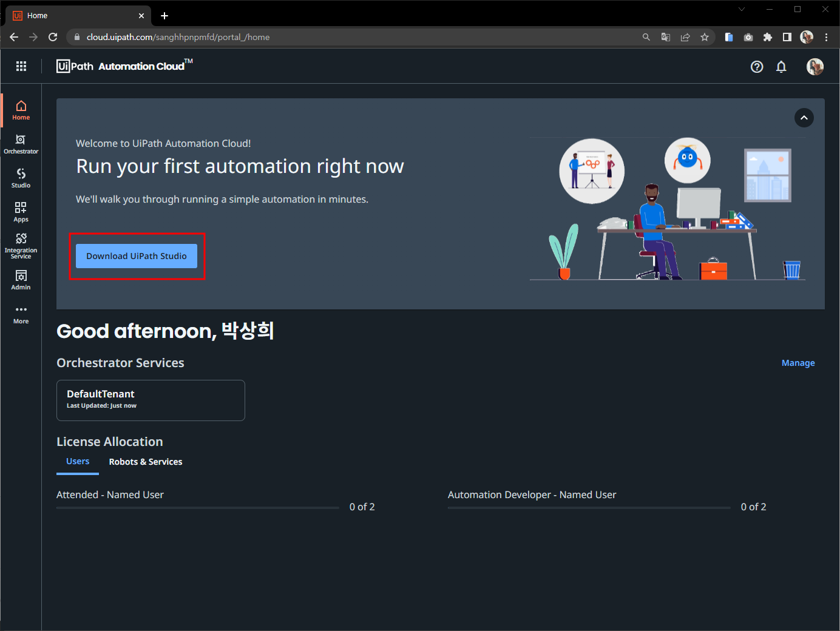The width and height of the screenshot is (840, 631).
Task: Open Studio from the sidebar
Action: [x=21, y=178]
